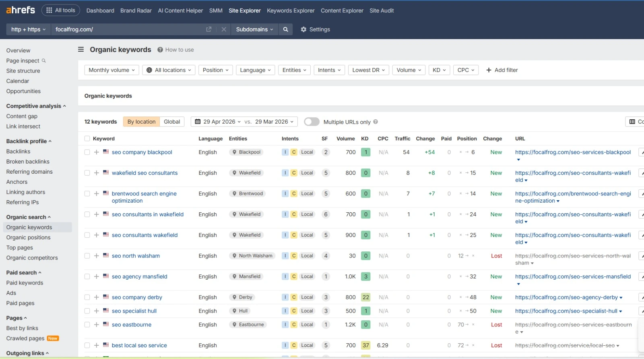
Task: Check the seo eastbourne row checkbox
Action: pos(87,325)
